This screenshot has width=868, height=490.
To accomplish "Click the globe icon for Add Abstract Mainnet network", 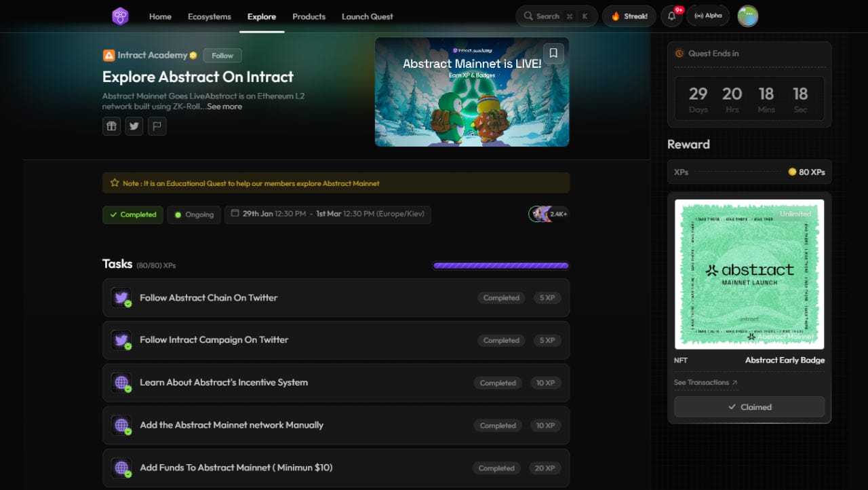I will click(121, 426).
